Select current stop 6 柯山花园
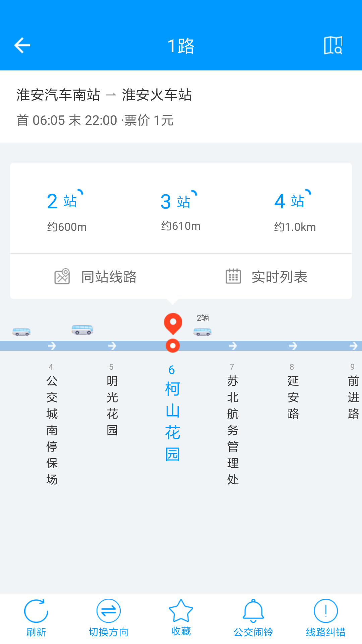Image resolution: width=362 pixels, height=644 pixels. (173, 413)
